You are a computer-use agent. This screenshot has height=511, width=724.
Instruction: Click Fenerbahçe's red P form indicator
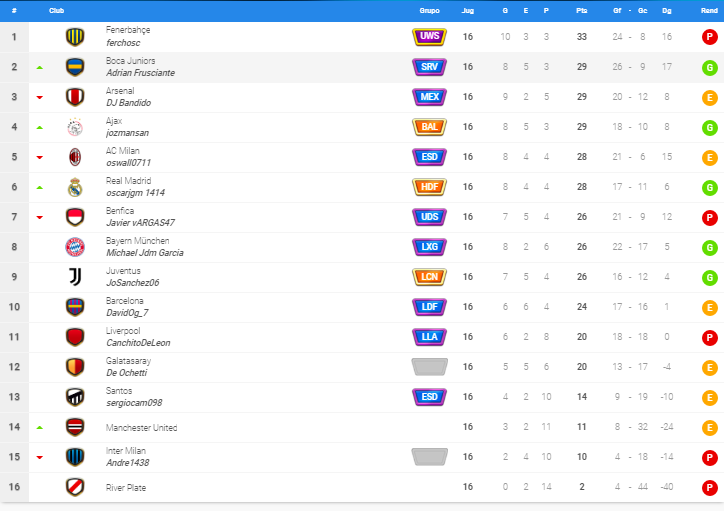tap(709, 37)
